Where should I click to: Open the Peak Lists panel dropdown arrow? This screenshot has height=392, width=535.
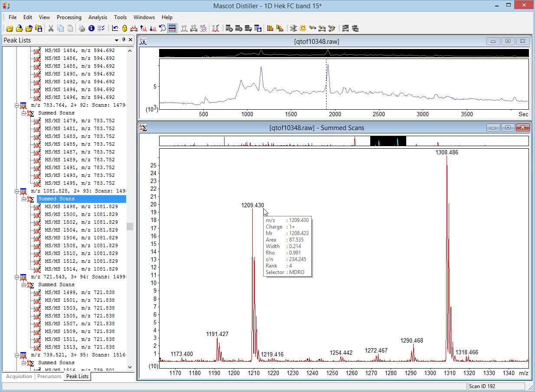pos(117,40)
